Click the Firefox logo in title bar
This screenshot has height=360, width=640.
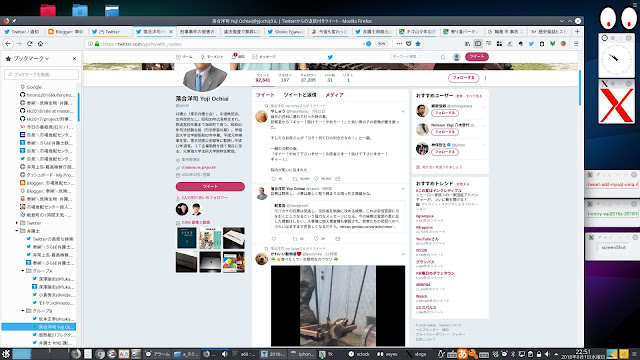[6, 20]
